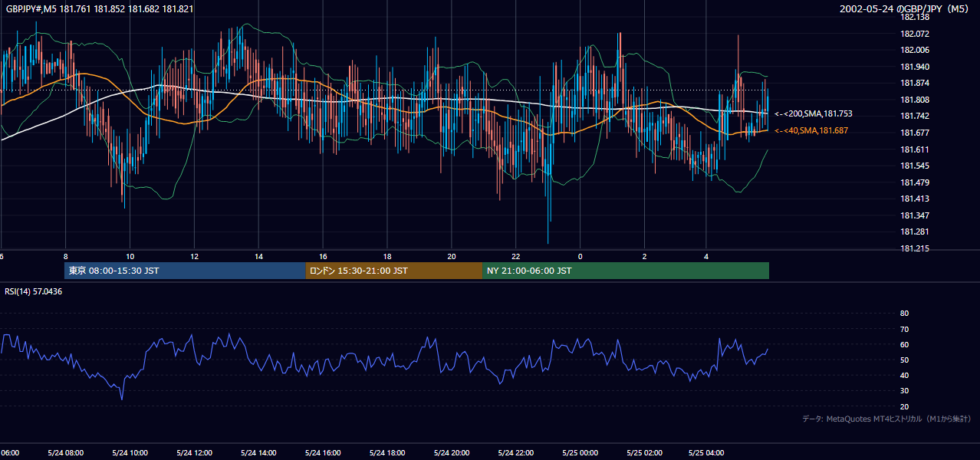Click the 181.347 price axis label
The image size is (980, 460).
(914, 216)
